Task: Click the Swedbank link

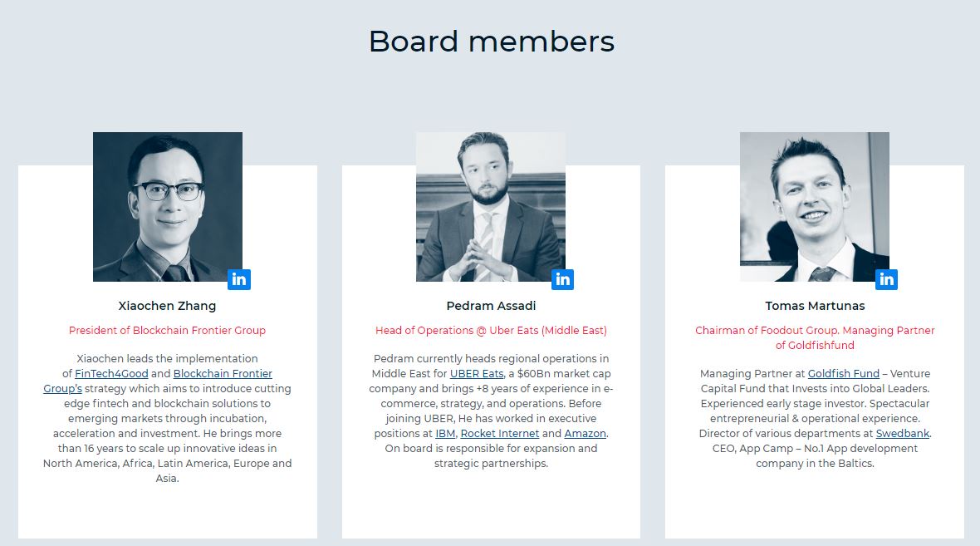Action: [903, 434]
